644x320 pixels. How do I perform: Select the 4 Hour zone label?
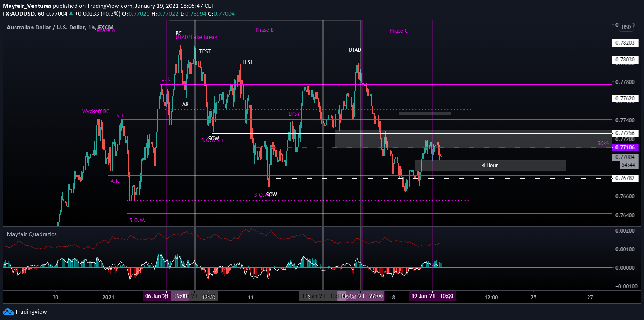click(490, 165)
